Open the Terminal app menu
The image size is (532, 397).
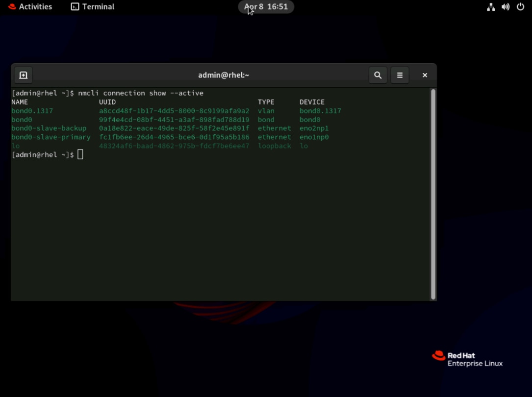click(x=93, y=6)
